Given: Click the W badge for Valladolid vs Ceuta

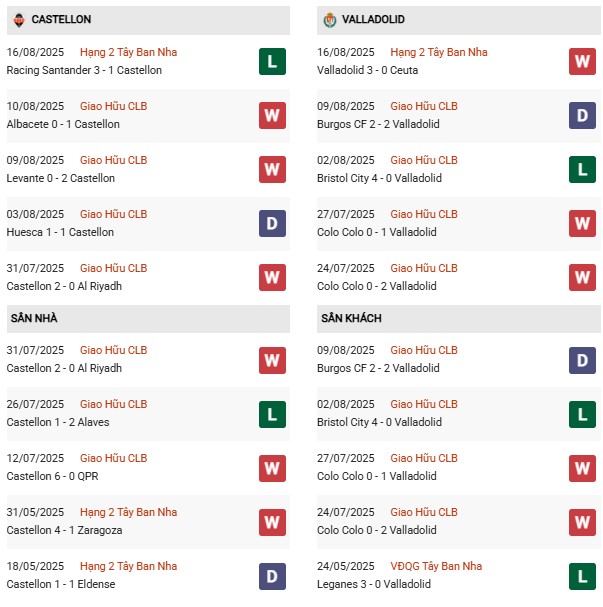Looking at the screenshot, I should tap(582, 61).
